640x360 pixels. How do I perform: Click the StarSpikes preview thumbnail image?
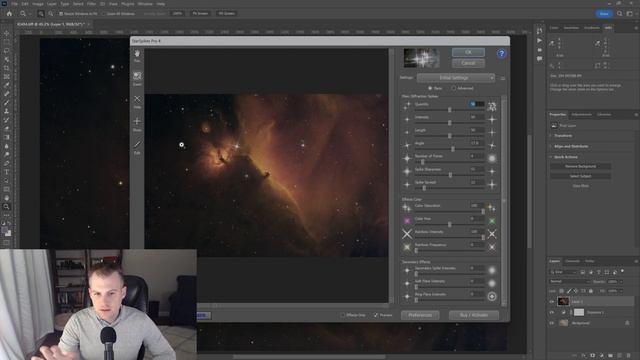coord(421,58)
